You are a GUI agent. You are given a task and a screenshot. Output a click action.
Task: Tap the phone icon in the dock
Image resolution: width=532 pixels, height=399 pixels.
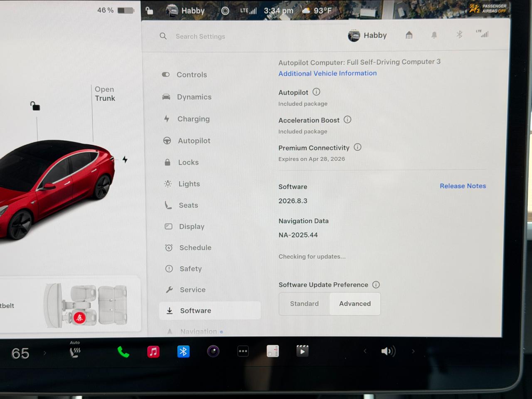[x=123, y=351]
